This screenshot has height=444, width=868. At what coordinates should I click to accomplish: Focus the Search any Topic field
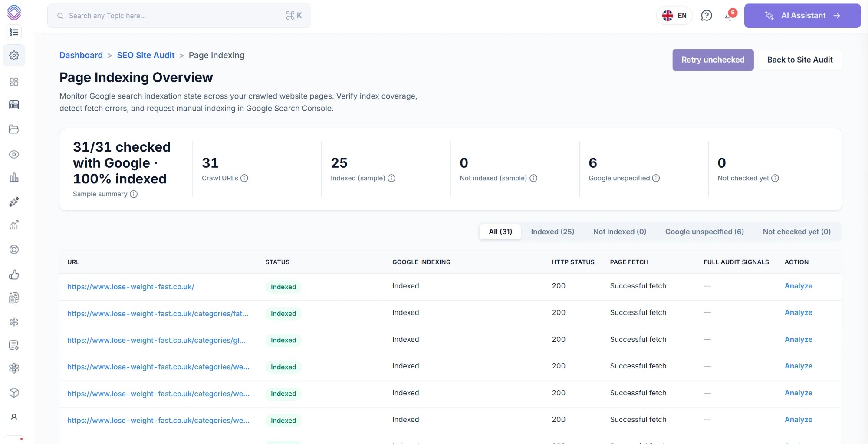[179, 16]
